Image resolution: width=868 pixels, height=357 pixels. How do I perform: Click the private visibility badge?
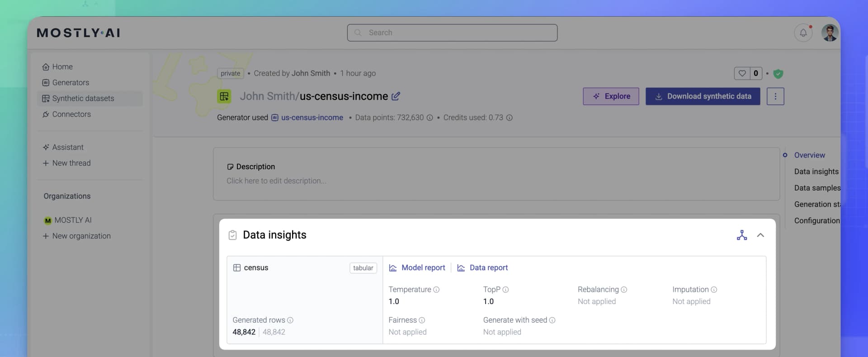pyautogui.click(x=231, y=73)
